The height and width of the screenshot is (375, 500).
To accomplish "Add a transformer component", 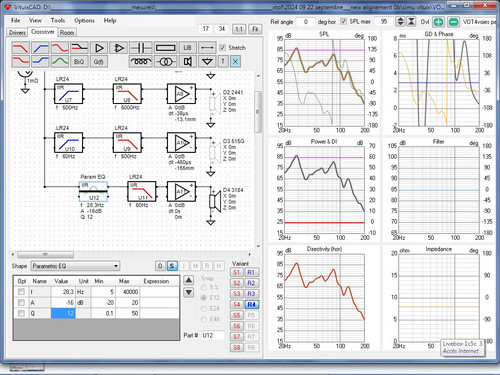I will pos(165,61).
